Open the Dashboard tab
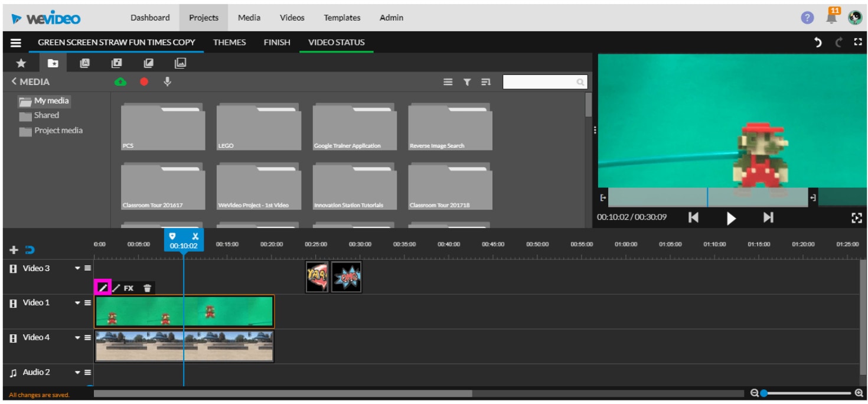The width and height of the screenshot is (868, 404). tap(150, 18)
